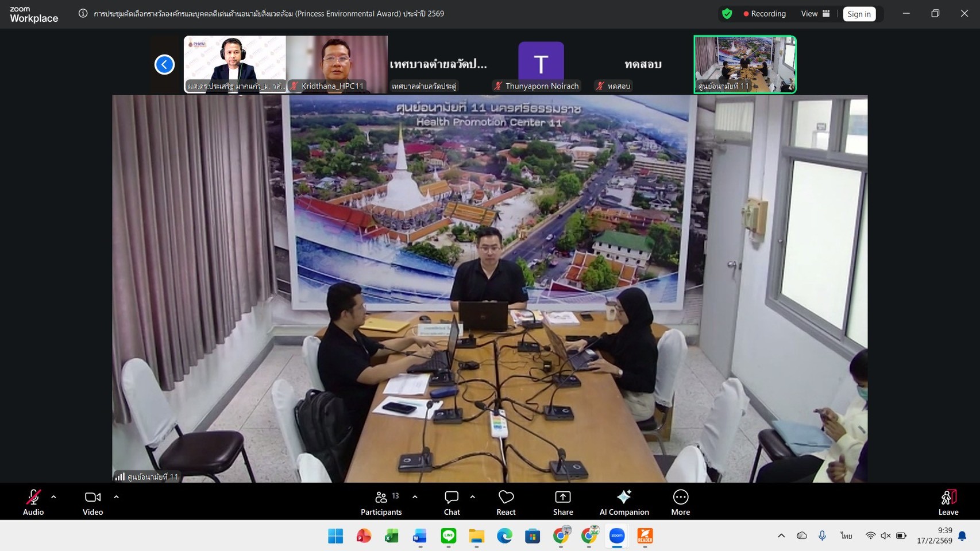Viewport: 980px width, 551px height.
Task: Leave the meeting
Action: (x=948, y=502)
